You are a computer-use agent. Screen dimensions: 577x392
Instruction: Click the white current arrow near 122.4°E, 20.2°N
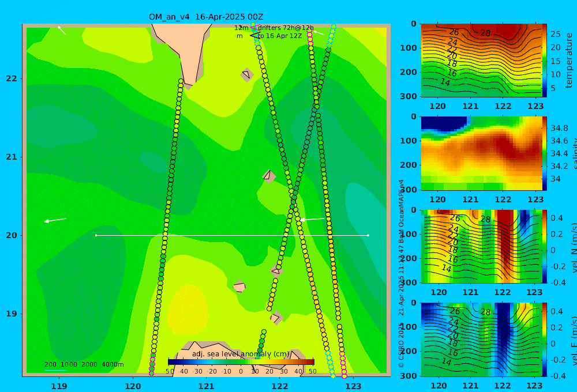pos(313,219)
